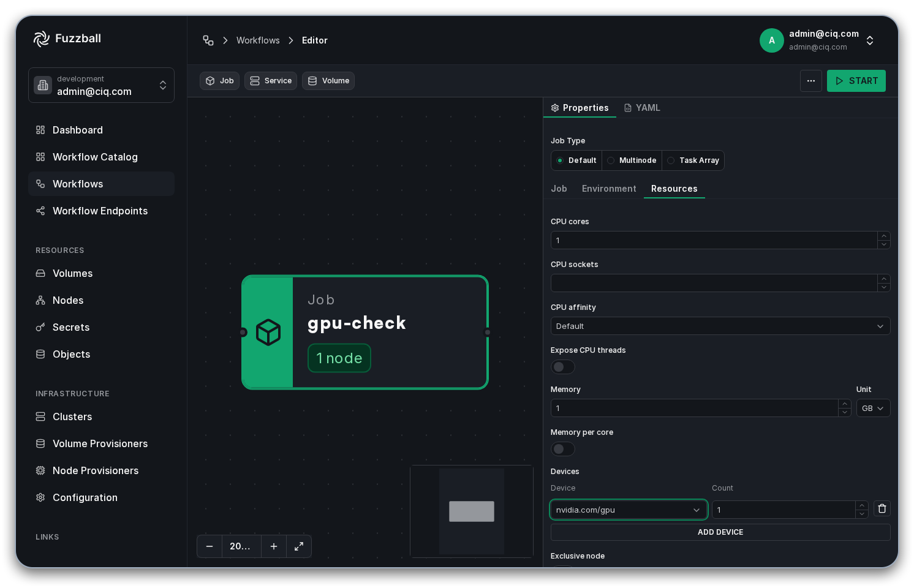This screenshot has height=588, width=914.
Task: Switch to the Environment tab
Action: [x=609, y=189]
